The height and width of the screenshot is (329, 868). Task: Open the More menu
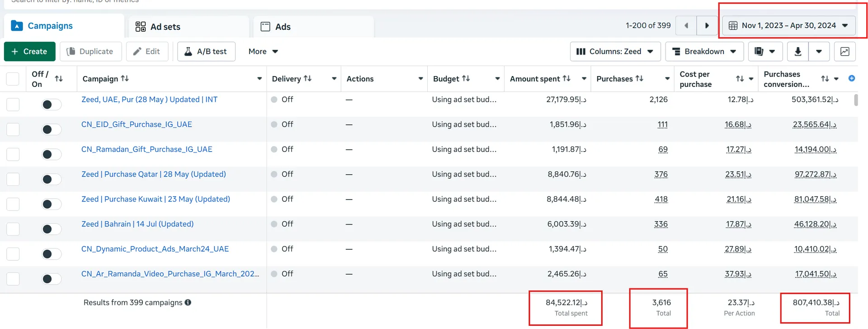coord(263,52)
